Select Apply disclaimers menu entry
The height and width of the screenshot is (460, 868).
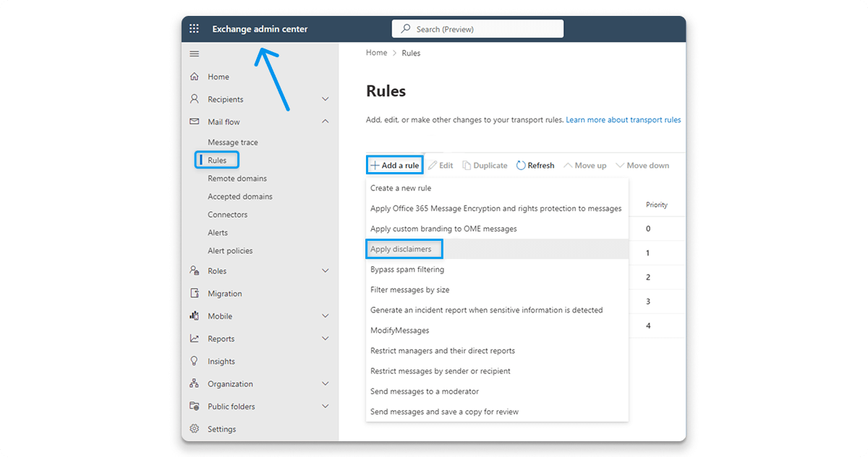pos(497,249)
